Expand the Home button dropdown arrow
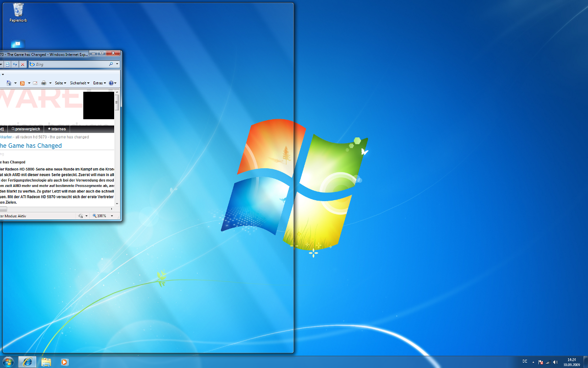This screenshot has width=588, height=368. (15, 83)
